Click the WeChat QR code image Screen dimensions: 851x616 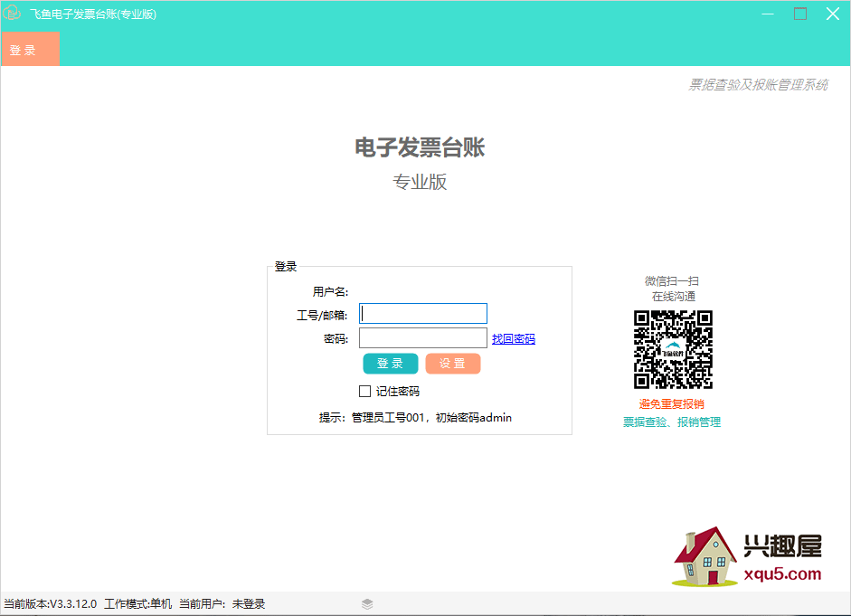pyautogui.click(x=673, y=350)
